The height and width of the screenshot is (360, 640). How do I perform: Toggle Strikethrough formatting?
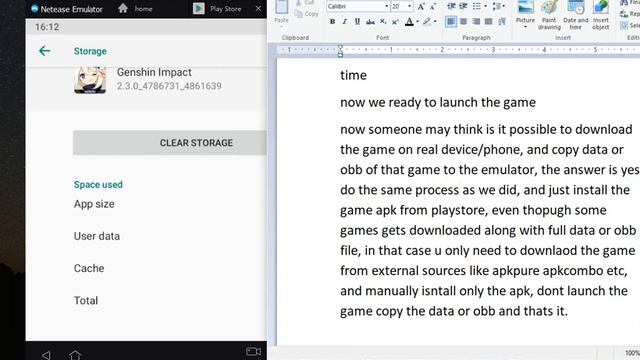click(x=370, y=22)
